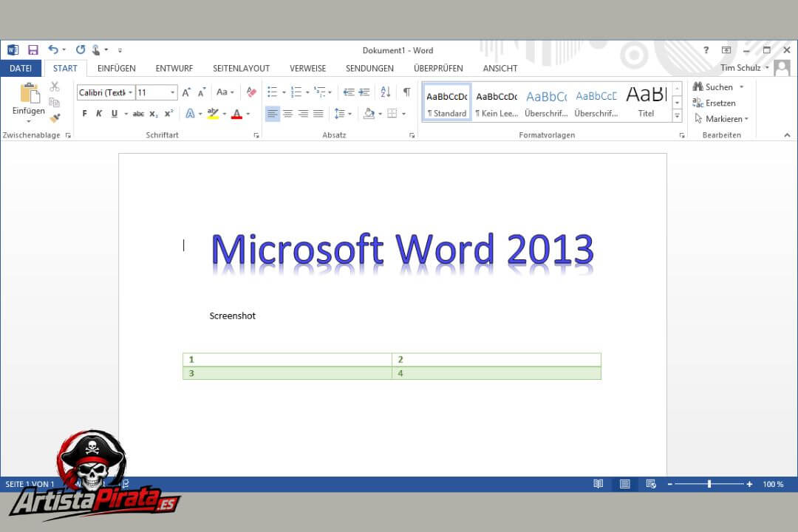
Task: Click table cell containing 2
Action: pos(497,359)
